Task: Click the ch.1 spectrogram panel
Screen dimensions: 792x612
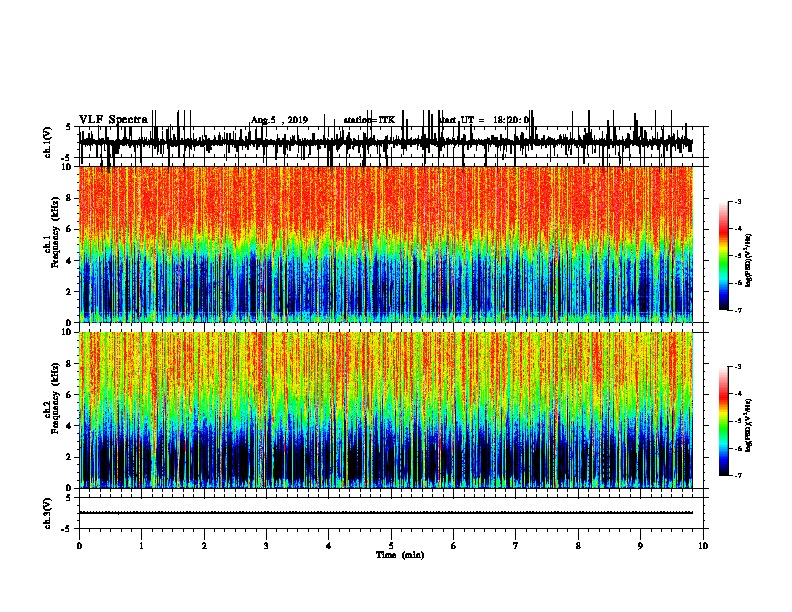Action: [386, 244]
